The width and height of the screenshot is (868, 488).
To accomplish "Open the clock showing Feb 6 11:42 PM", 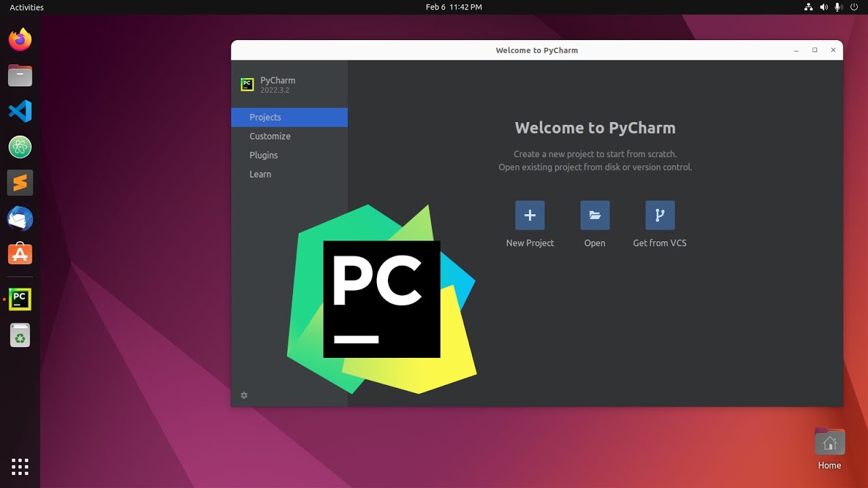I will coord(454,7).
